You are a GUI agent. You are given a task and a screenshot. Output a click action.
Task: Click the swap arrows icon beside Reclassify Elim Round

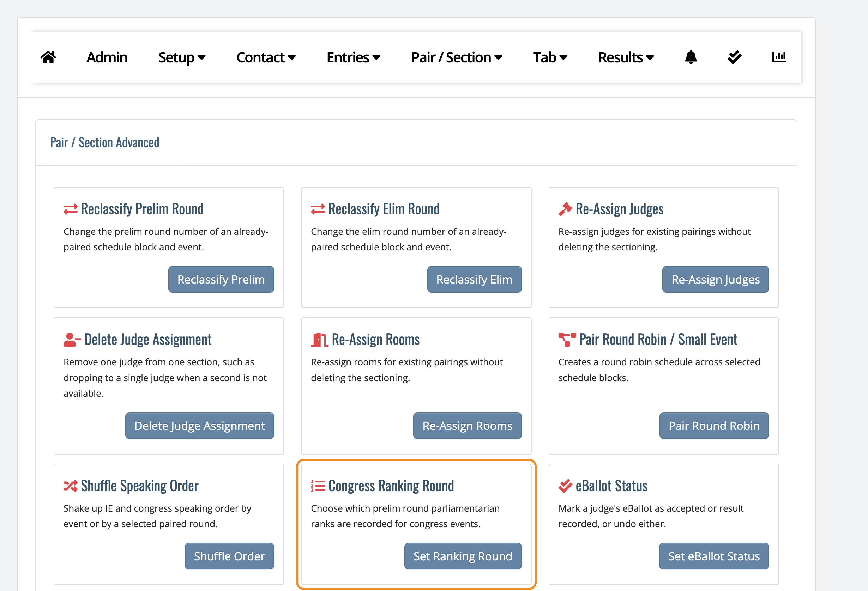pyautogui.click(x=318, y=209)
